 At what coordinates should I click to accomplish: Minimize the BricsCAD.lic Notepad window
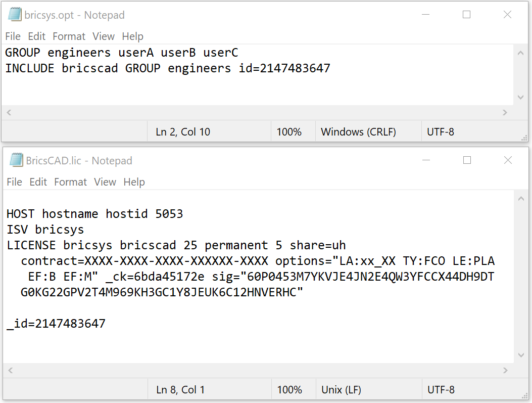pyautogui.click(x=426, y=160)
